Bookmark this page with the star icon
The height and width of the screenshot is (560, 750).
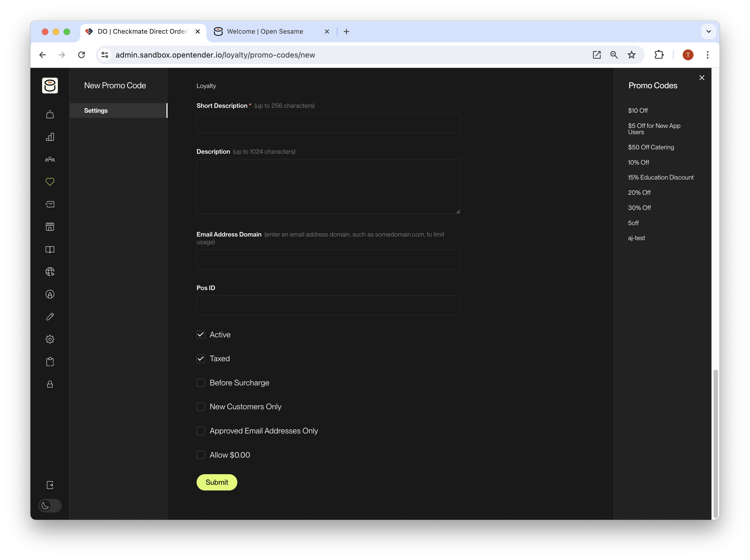[x=631, y=55]
